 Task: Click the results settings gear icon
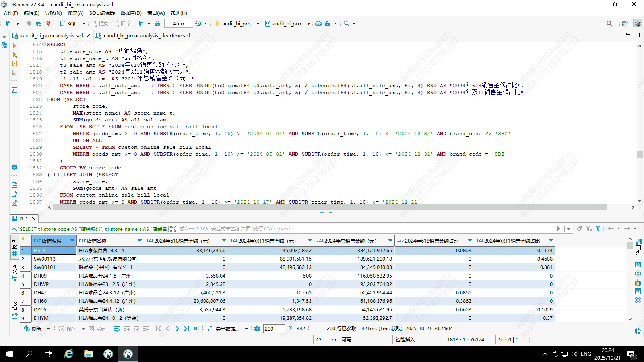pyautogui.click(x=257, y=329)
